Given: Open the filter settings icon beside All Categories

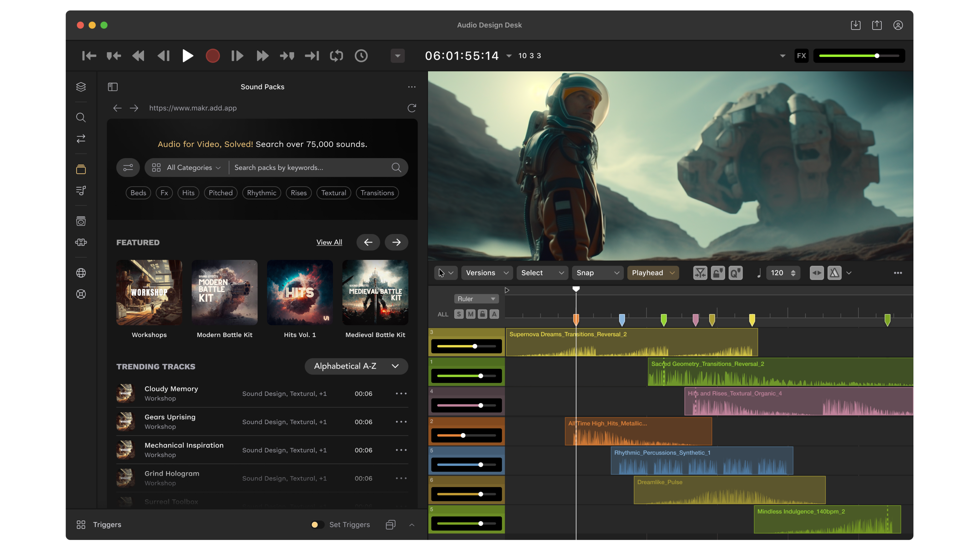Looking at the screenshot, I should [128, 168].
